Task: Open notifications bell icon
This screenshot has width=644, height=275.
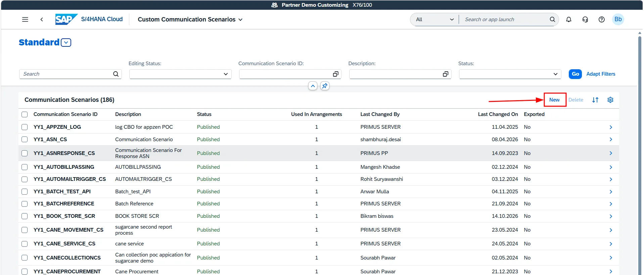Action: pyautogui.click(x=569, y=19)
